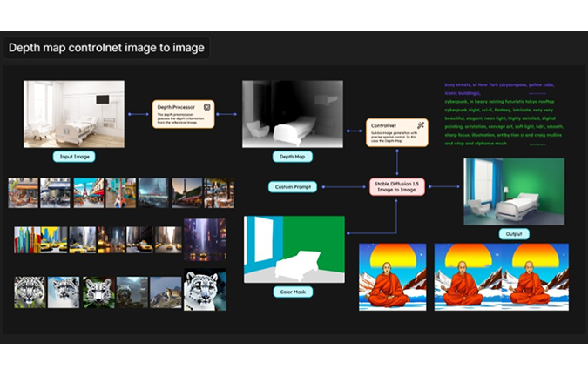Select the Depth Processor node
Image resolution: width=588 pixels, height=376 pixels.
click(184, 114)
